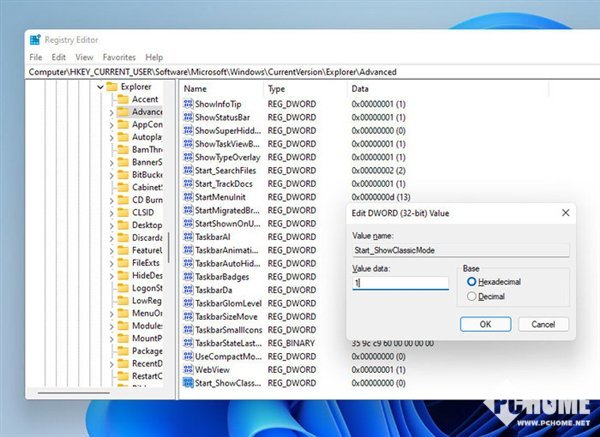Click the tree pane vertical scrollbar

coord(168,247)
